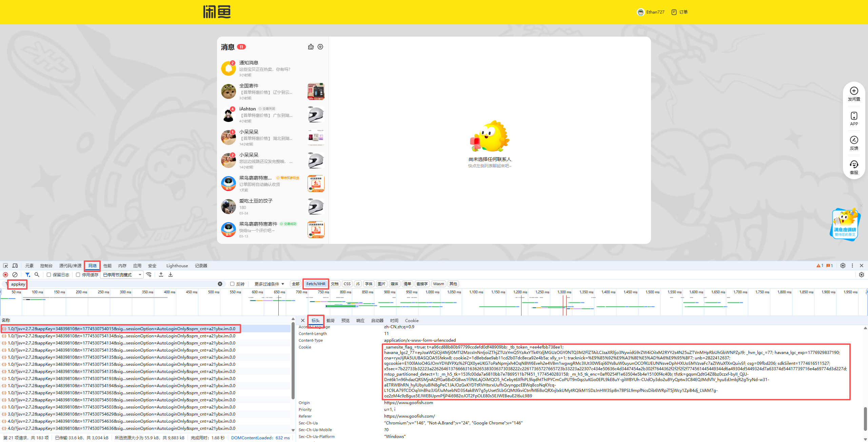Stop recording the network log

pyautogui.click(x=5, y=275)
